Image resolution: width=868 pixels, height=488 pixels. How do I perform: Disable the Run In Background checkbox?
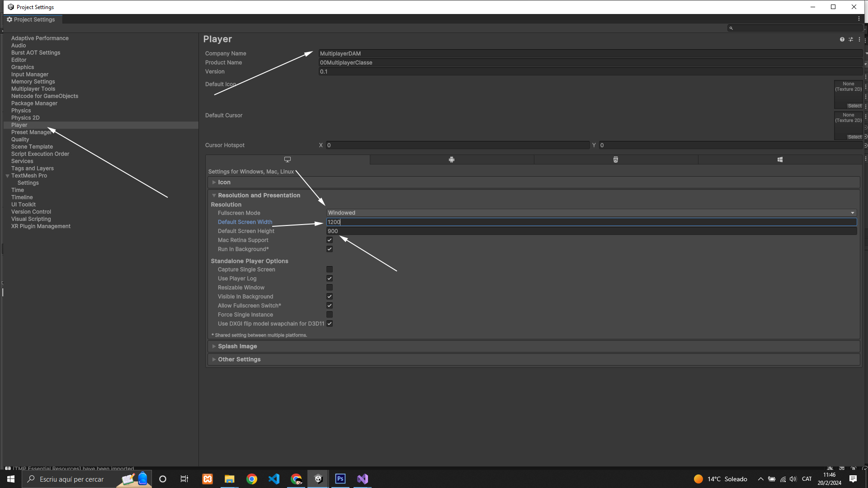(330, 249)
